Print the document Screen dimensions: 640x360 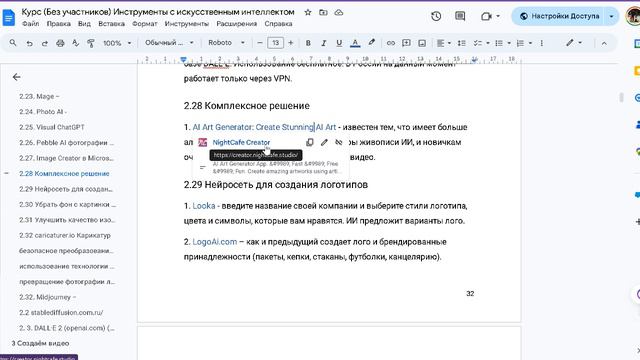[x=60, y=43]
